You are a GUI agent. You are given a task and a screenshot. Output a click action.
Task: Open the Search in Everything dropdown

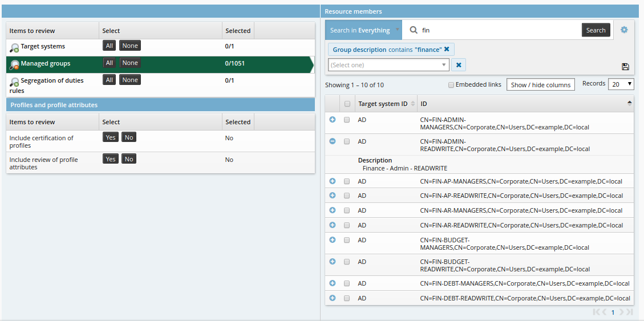363,30
